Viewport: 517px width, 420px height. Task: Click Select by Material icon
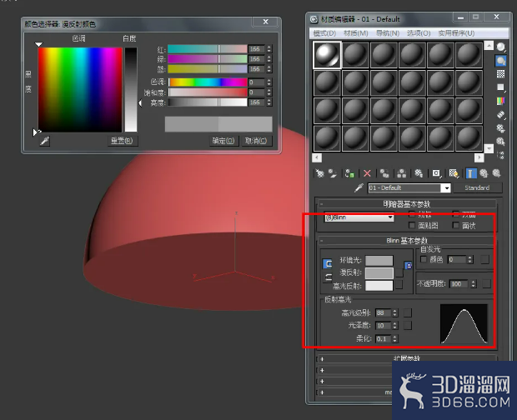coord(501,142)
